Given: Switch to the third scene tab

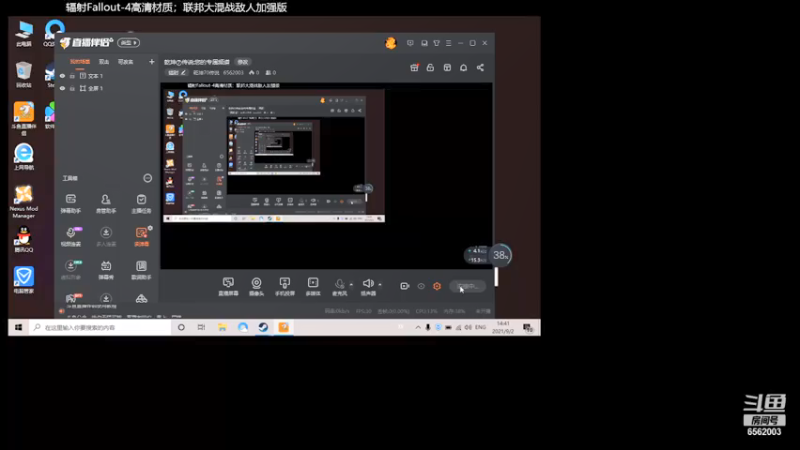Looking at the screenshot, I should pyautogui.click(x=126, y=62).
